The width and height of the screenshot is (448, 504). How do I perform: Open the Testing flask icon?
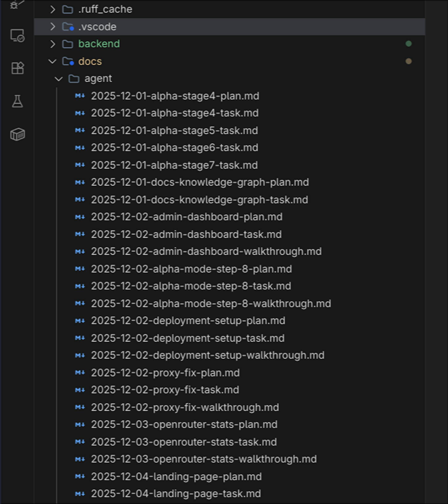[17, 101]
